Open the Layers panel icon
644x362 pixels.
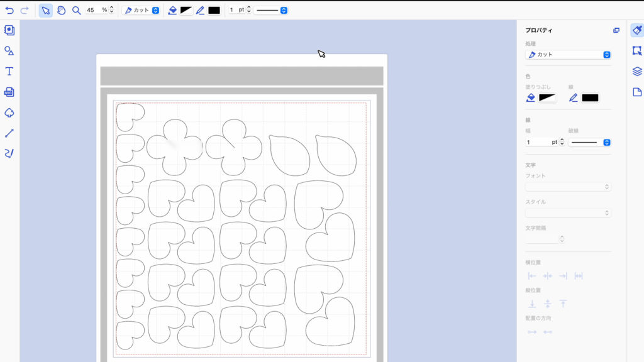click(637, 71)
